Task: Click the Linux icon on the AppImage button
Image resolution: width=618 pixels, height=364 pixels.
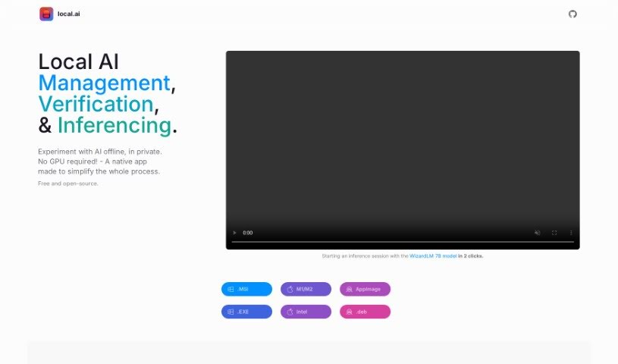Action: point(349,289)
